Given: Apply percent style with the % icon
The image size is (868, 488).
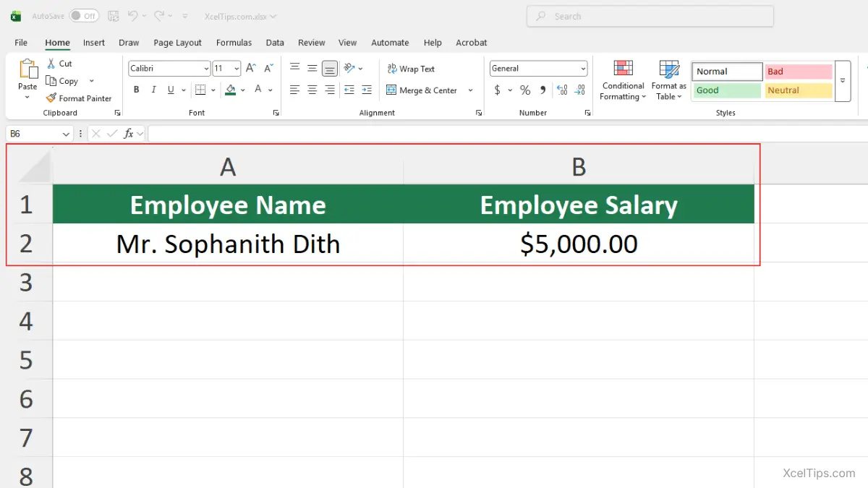Looking at the screenshot, I should (525, 90).
